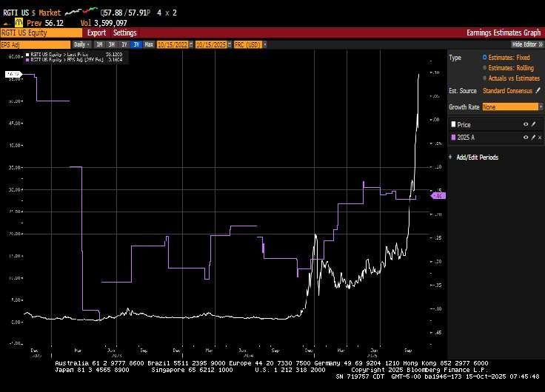Edit the Price series with its pencil icon

coord(534,124)
